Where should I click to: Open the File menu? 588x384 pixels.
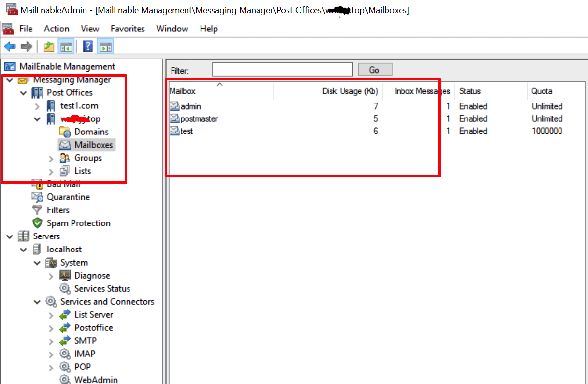point(26,29)
